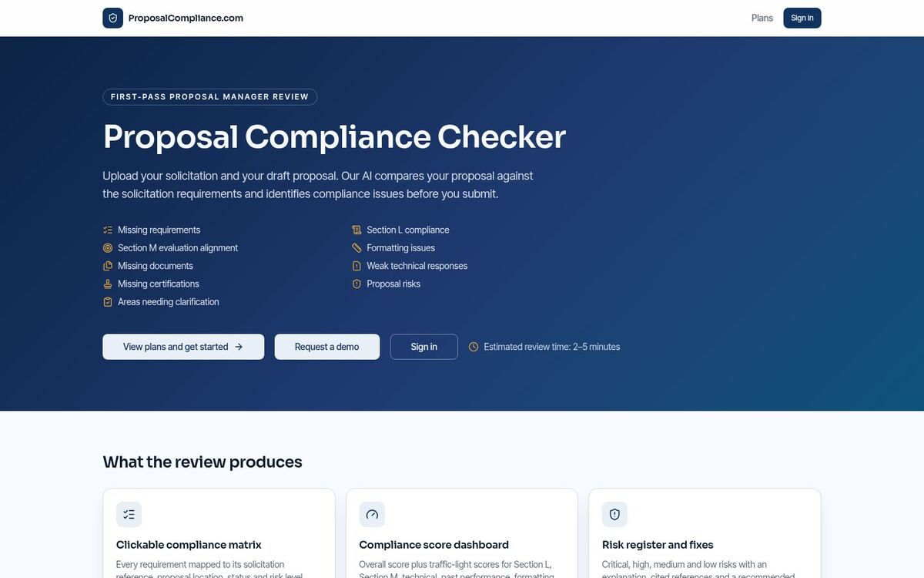Click the 'Proposal risks' text
The image size is (924, 578).
(393, 284)
